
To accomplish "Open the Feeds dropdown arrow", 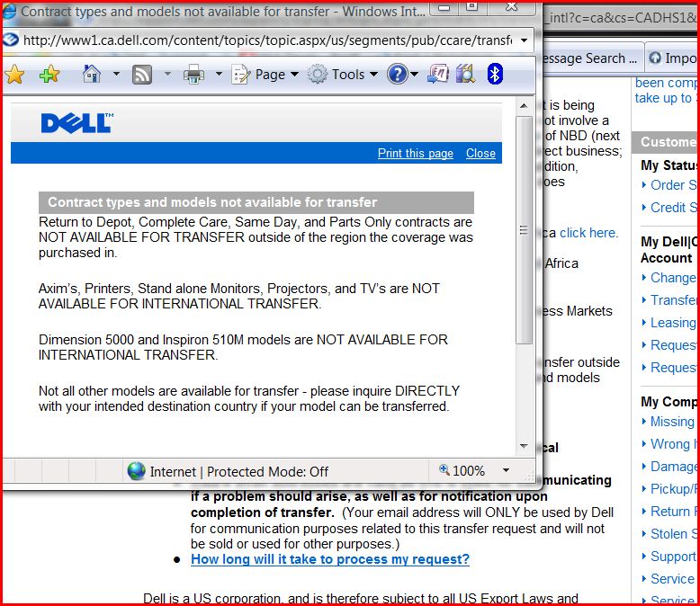I will point(167,74).
